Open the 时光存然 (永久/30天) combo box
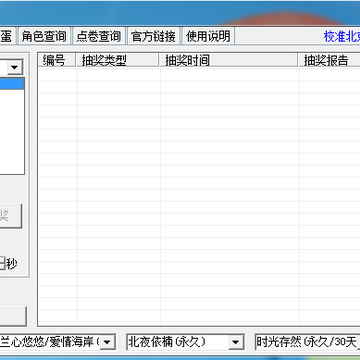360x360 pixels. click(307, 342)
